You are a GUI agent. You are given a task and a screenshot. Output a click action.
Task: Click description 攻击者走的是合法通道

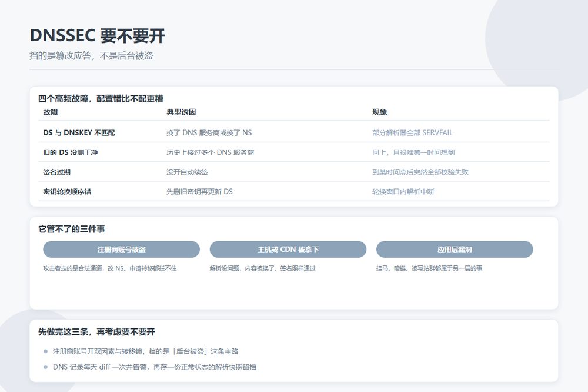pyautogui.click(x=110, y=268)
